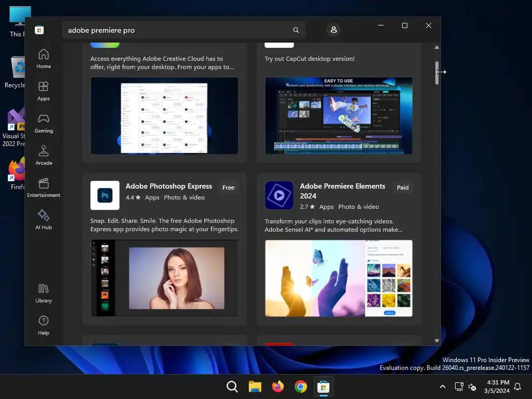Open the Apps section in sidebar
Viewport: 532px width, 399px height.
click(x=44, y=91)
